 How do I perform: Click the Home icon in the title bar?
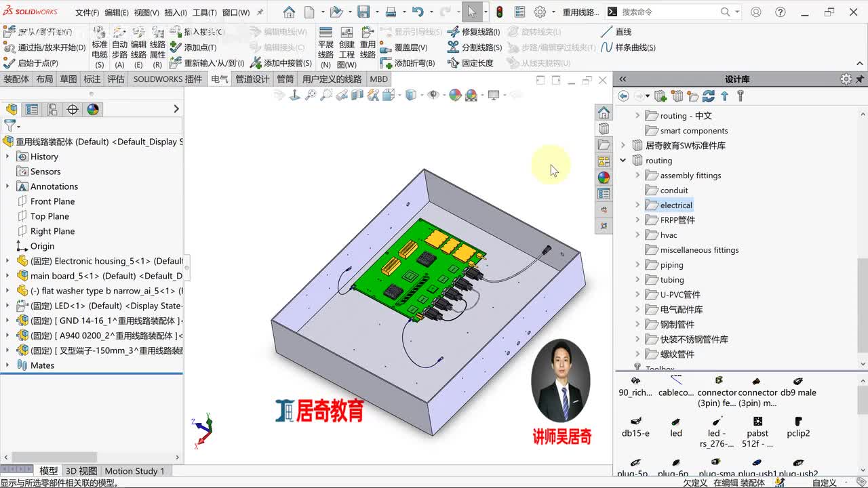289,12
